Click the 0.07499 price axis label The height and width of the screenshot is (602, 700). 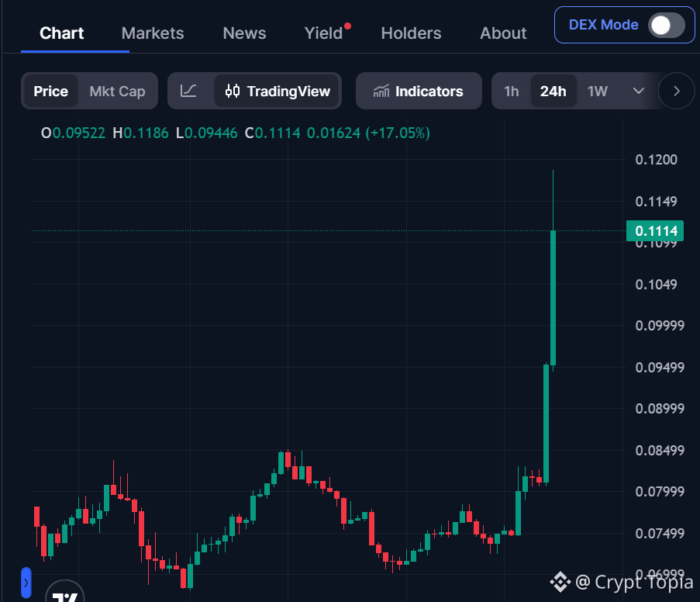click(660, 533)
